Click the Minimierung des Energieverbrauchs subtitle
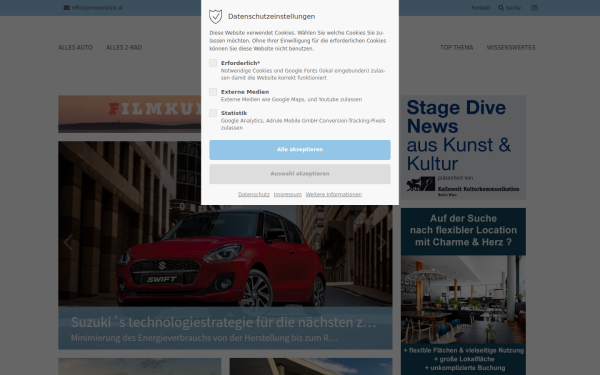 coord(204,338)
